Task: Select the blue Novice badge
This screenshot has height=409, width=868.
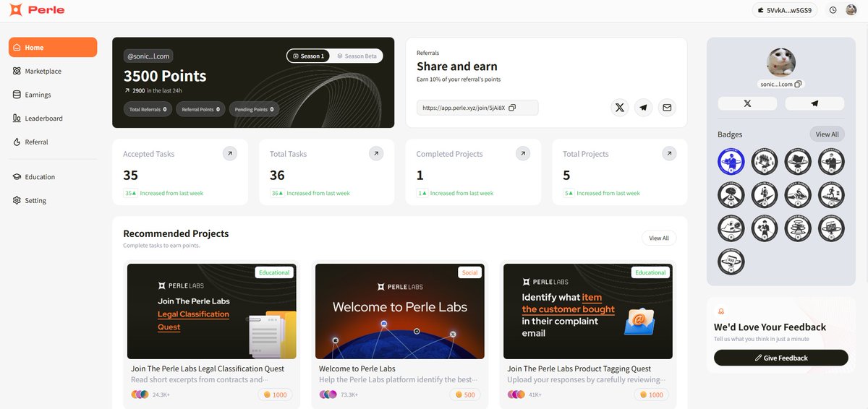Action: click(731, 161)
